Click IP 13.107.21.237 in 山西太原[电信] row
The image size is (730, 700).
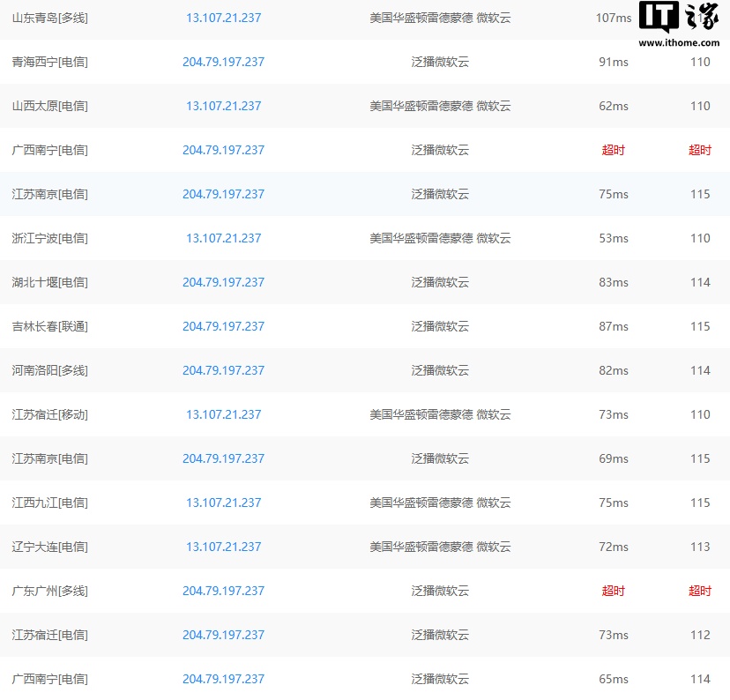click(223, 106)
